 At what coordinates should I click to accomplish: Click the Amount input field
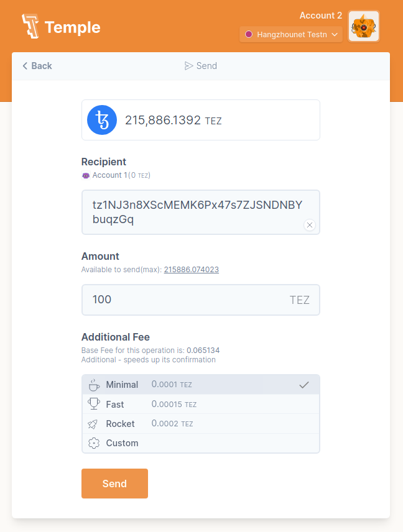coord(187,300)
